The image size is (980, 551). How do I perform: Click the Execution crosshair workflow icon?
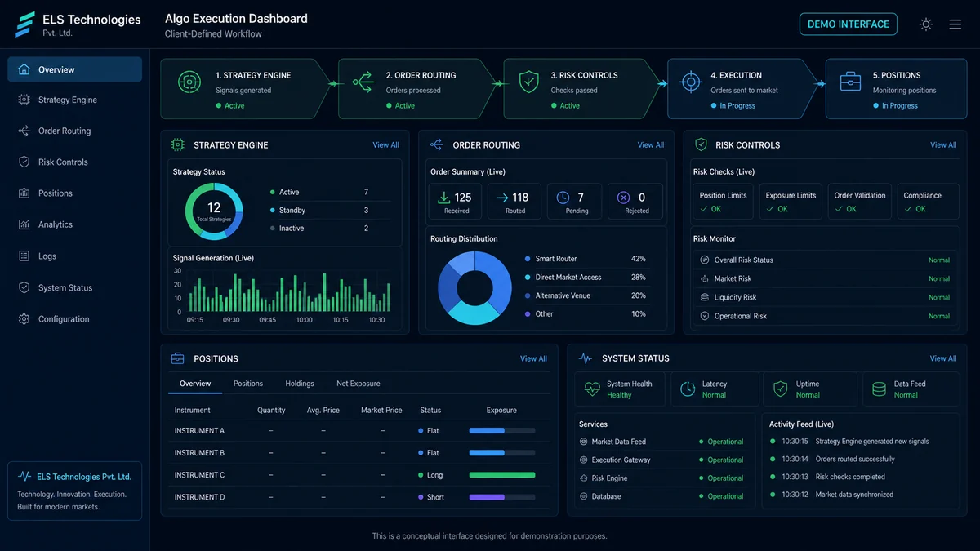pyautogui.click(x=691, y=82)
